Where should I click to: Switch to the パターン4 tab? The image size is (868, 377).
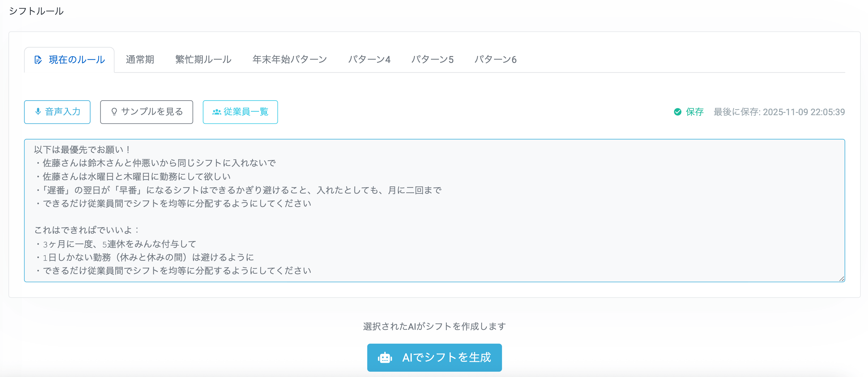(369, 59)
